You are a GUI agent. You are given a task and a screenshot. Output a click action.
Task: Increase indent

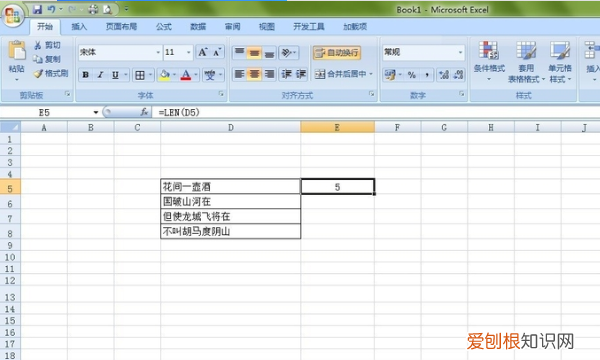coord(301,74)
